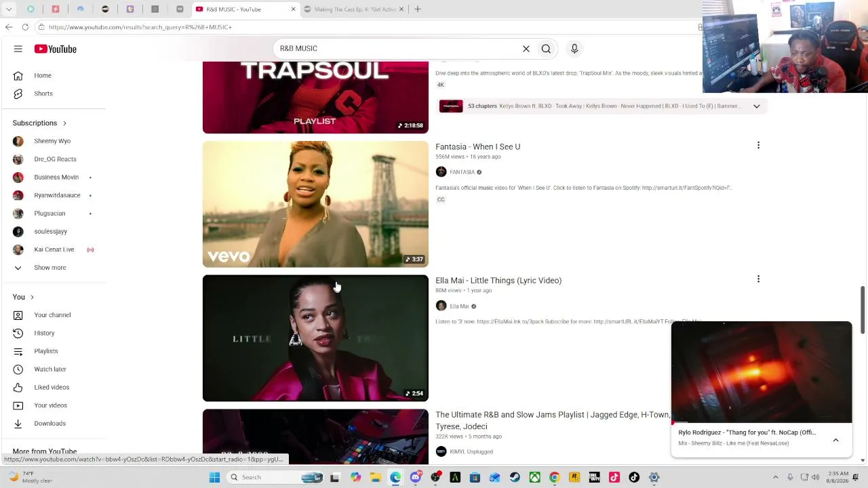The width and height of the screenshot is (868, 488).
Task: Open Google Chrome from the taskbar
Action: (554, 477)
